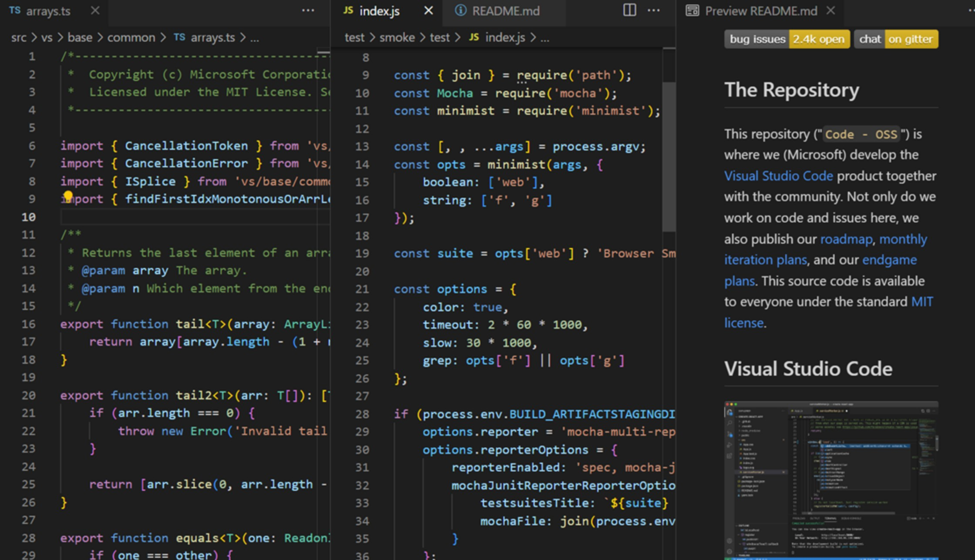This screenshot has height=560, width=975.
Task: Click "boolean: ['web']" option line
Action: pos(483,182)
